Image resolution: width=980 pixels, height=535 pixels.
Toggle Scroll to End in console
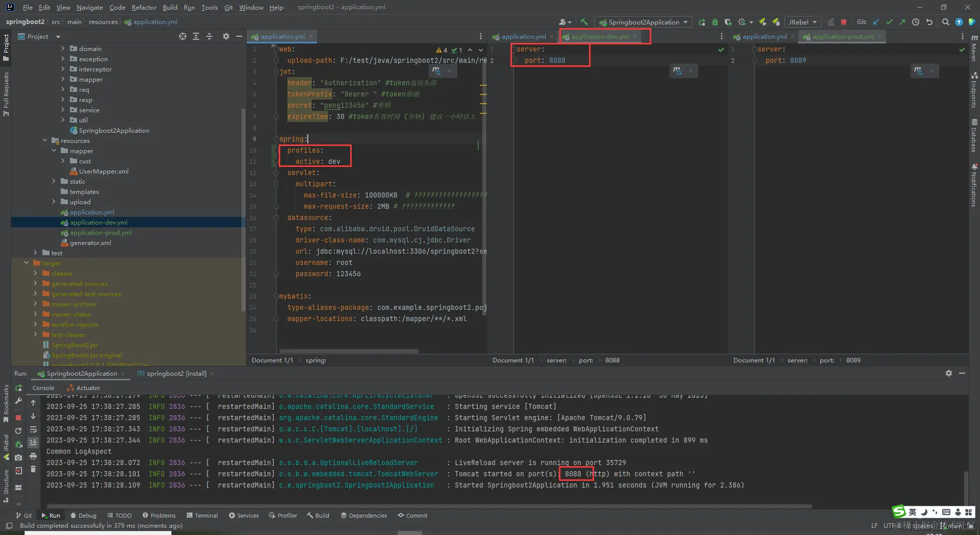click(x=33, y=443)
